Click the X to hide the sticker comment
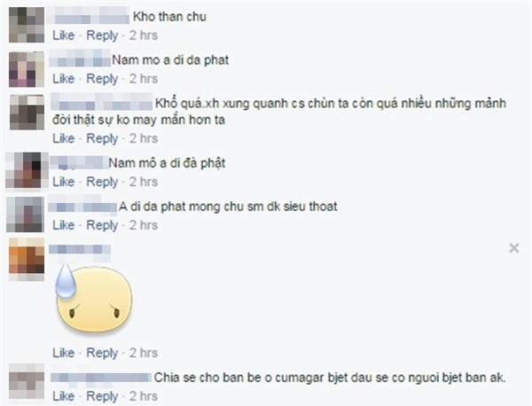 click(x=514, y=248)
